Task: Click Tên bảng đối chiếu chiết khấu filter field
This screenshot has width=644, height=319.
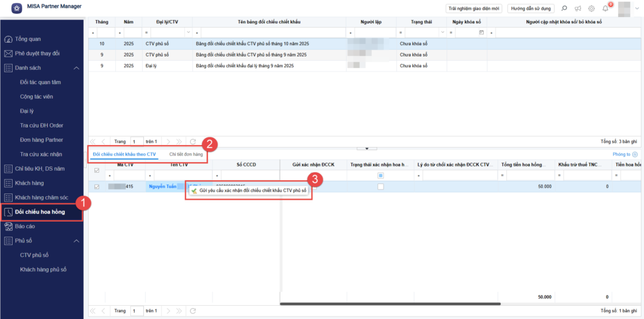Action: coord(273,33)
